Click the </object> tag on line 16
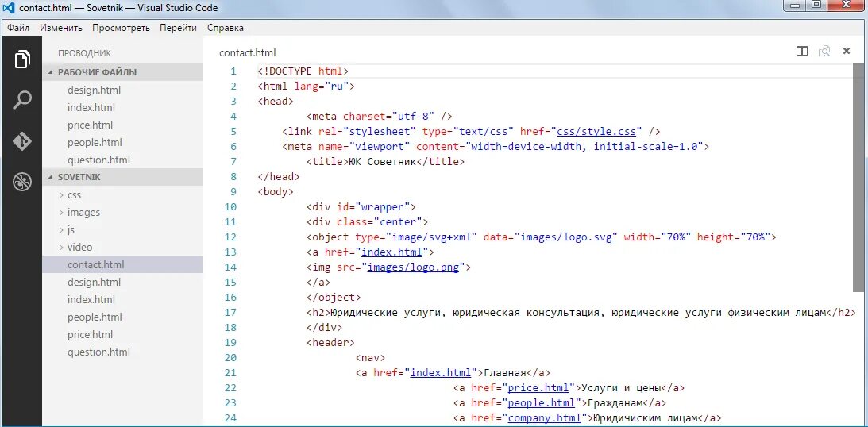The height and width of the screenshot is (427, 868). pyautogui.click(x=334, y=297)
